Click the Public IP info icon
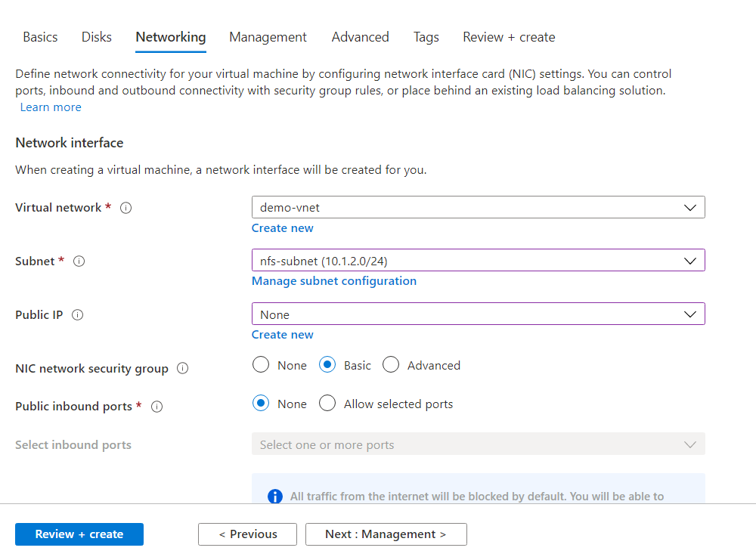Image resolution: width=756 pixels, height=557 pixels. (x=78, y=315)
